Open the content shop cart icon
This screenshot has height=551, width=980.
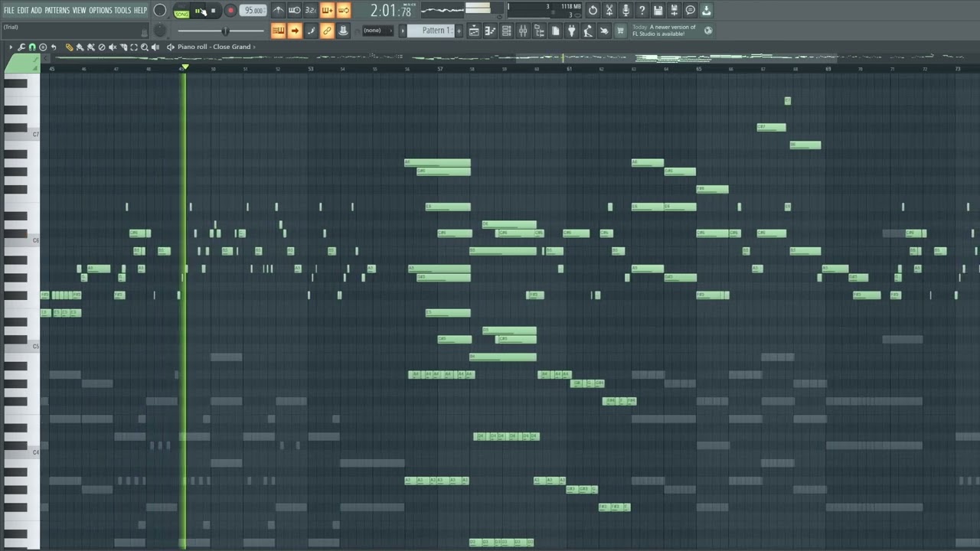coord(620,31)
